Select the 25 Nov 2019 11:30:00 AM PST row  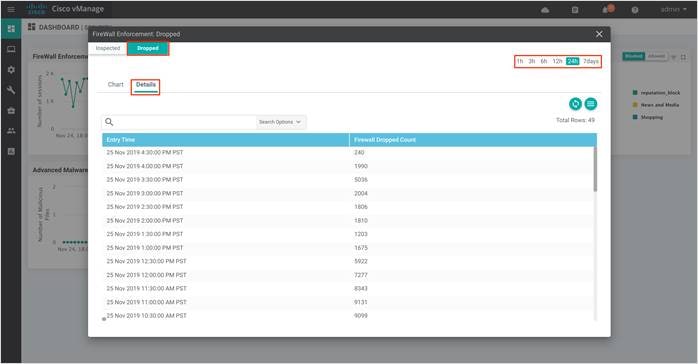pyautogui.click(x=348, y=288)
